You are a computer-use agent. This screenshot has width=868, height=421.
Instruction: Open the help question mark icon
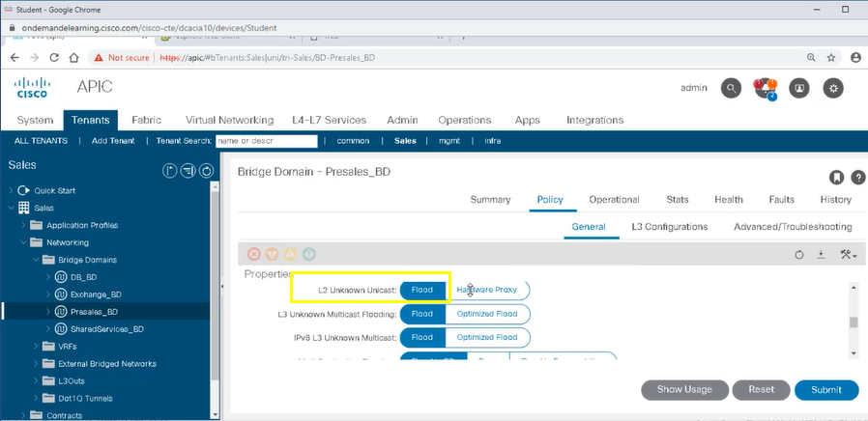coord(858,177)
